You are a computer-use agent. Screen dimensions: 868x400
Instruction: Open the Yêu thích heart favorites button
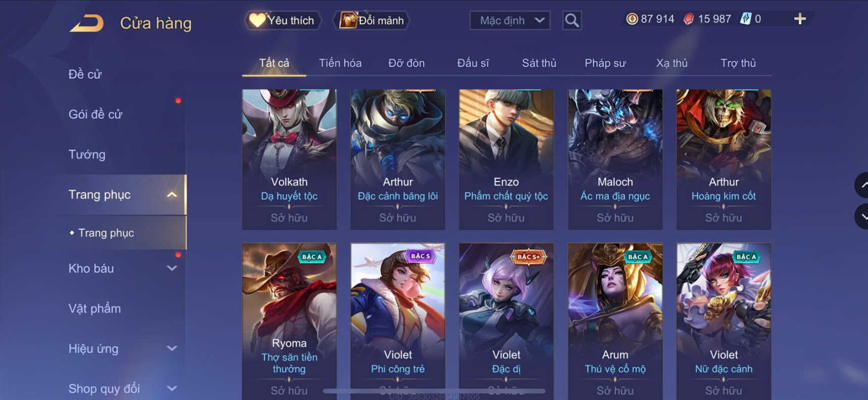point(283,20)
